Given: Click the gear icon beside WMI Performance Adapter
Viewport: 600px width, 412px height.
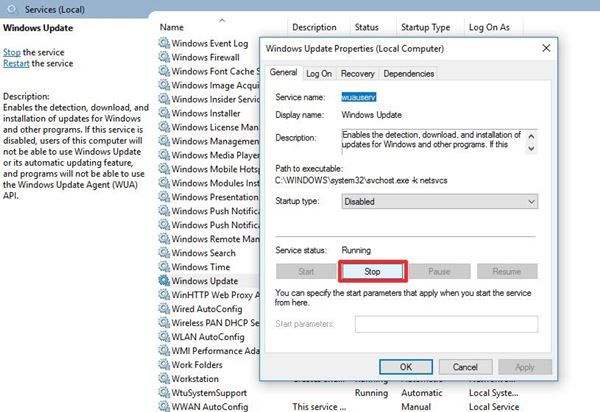Looking at the screenshot, I should tap(164, 351).
